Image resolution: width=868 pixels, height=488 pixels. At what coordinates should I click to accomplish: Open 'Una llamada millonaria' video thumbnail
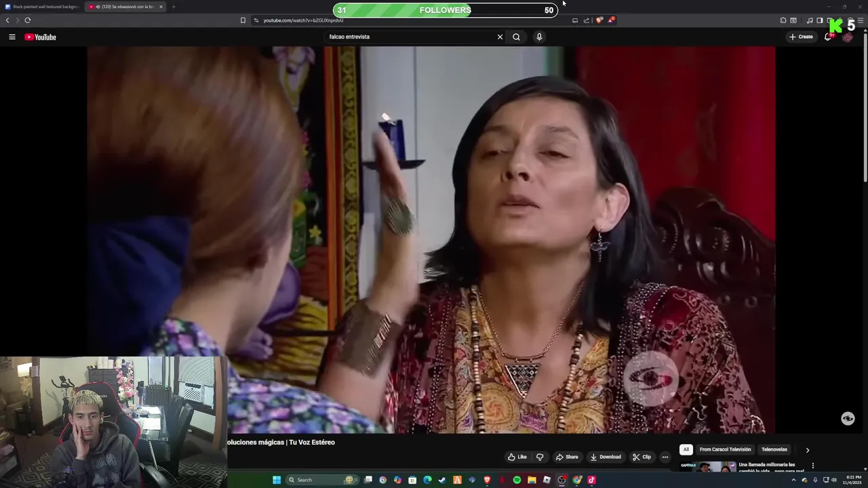707,467
